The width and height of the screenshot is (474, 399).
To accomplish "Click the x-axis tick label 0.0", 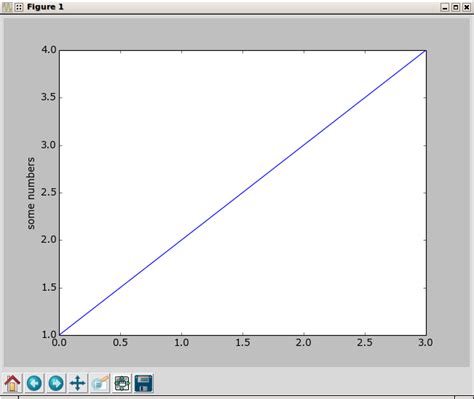I will 59,343.
